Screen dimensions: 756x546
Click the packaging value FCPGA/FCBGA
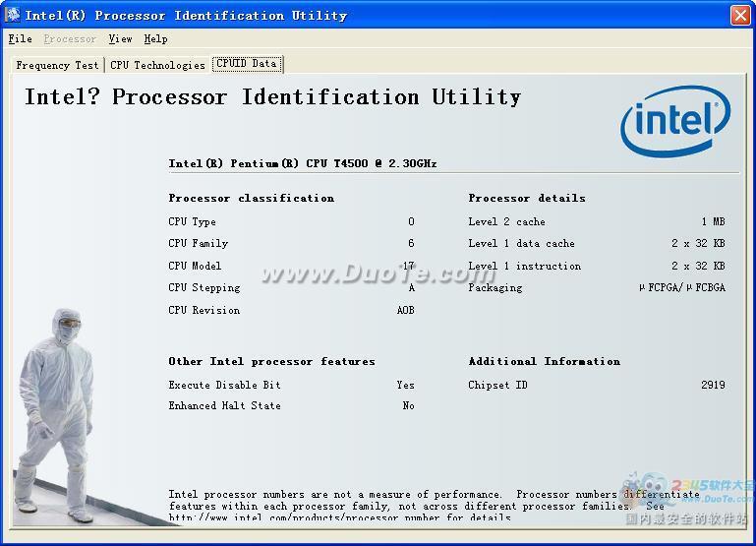(x=682, y=287)
